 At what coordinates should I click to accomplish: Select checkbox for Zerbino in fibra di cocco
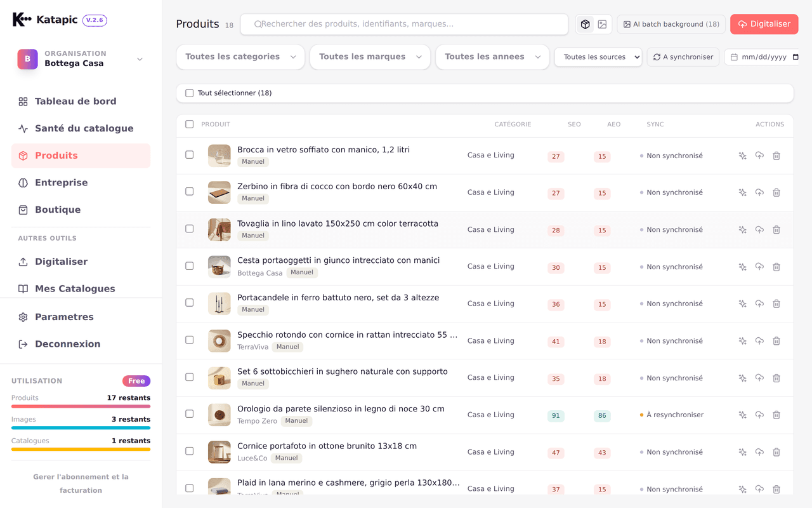189,192
